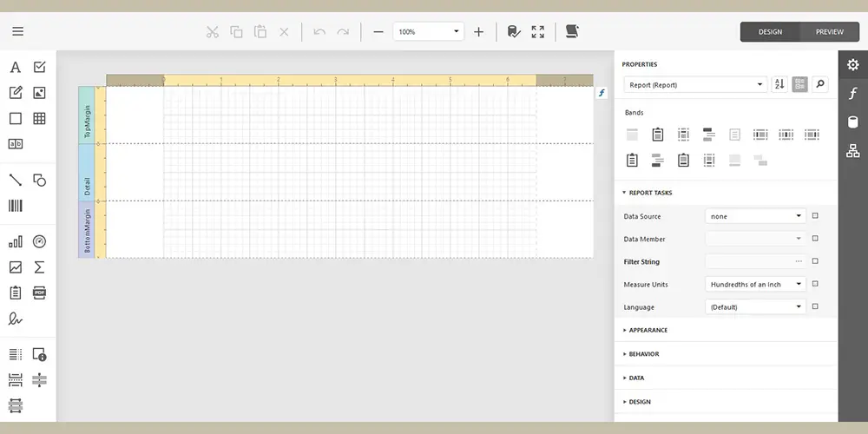Choose the Page Info control
Viewport: 868px width, 434px height.
pyautogui.click(x=39, y=354)
